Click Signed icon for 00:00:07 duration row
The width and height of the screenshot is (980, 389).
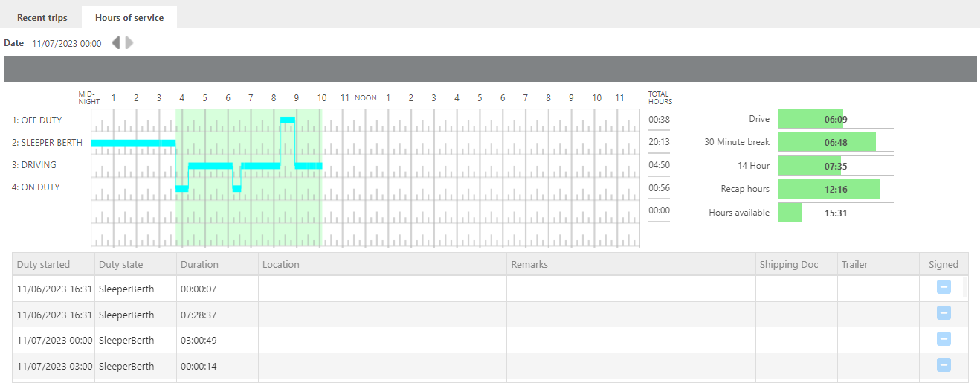(x=944, y=287)
